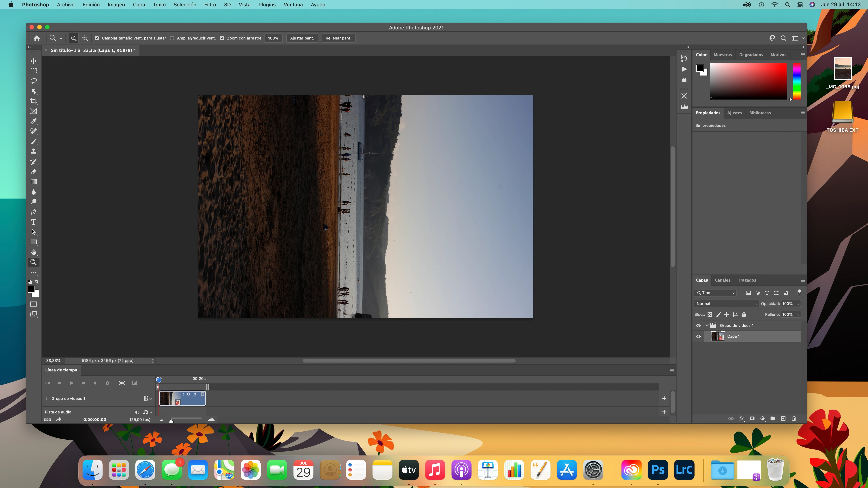Image resolution: width=868 pixels, height=488 pixels.
Task: Hide the Capa 1 layer
Action: click(x=698, y=336)
